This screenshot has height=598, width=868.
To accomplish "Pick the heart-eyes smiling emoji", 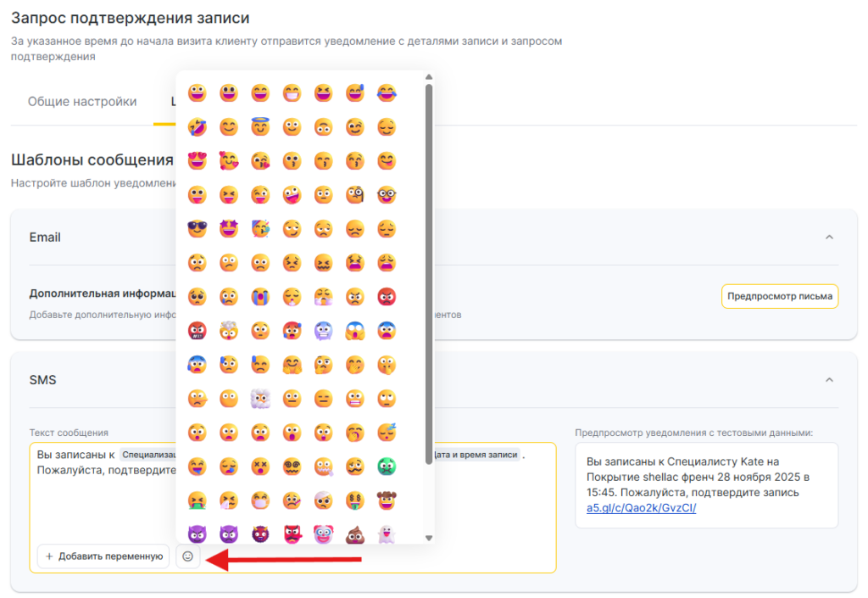I will point(198,161).
